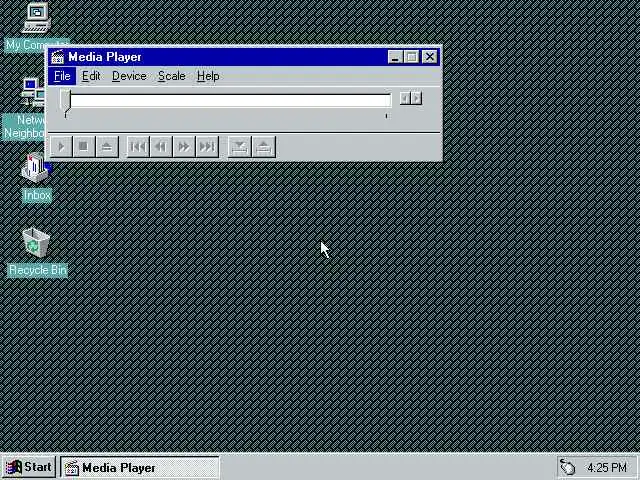This screenshot has width=640, height=480.
Task: Click the Start Selection button
Action: pyautogui.click(x=239, y=147)
